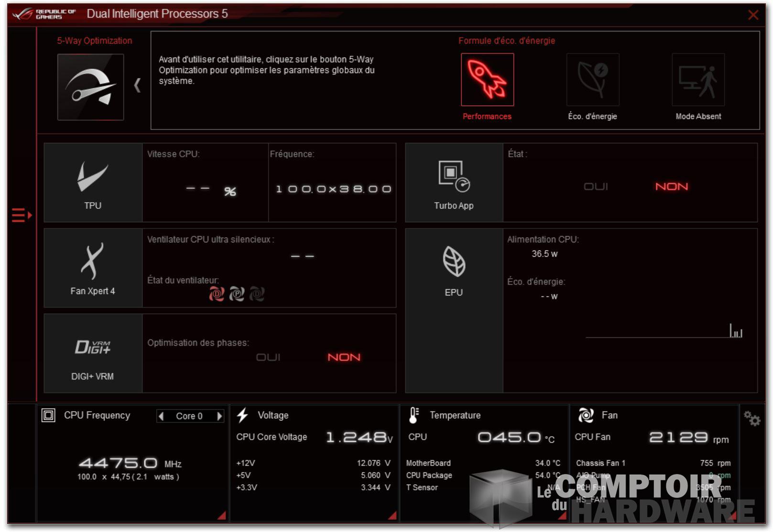Image resolution: width=773 pixels, height=532 pixels.
Task: Expand the left side menu panel
Action: 22,215
